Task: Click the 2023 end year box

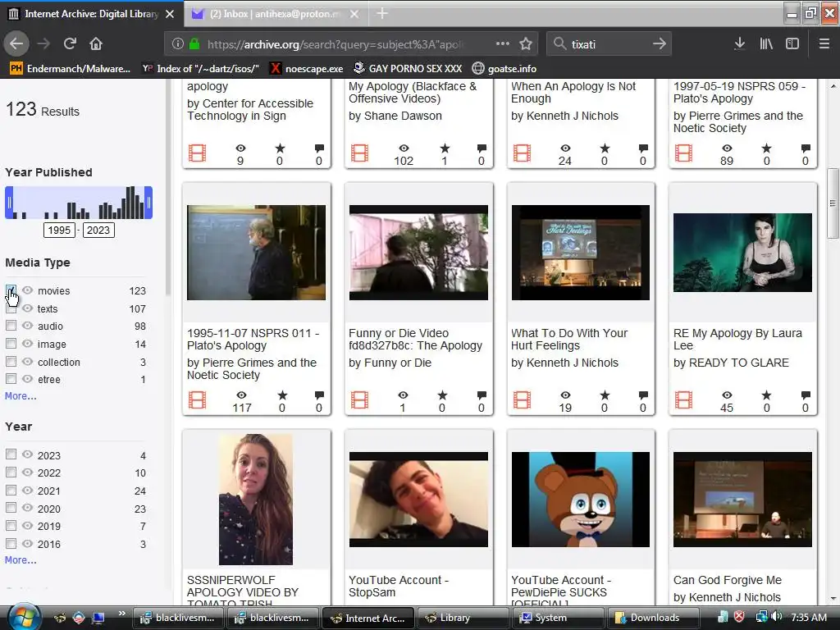Action: 98,230
